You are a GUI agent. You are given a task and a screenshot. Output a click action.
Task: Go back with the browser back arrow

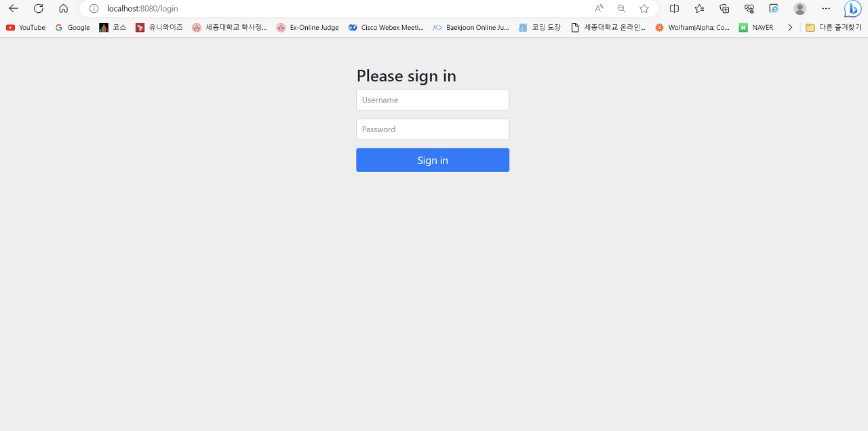14,8
